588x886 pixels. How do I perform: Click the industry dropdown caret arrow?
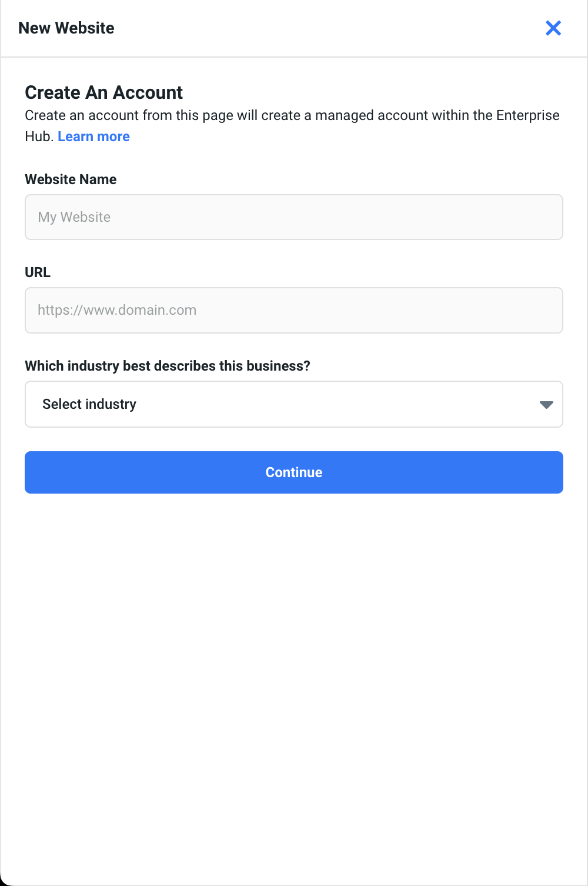point(546,405)
